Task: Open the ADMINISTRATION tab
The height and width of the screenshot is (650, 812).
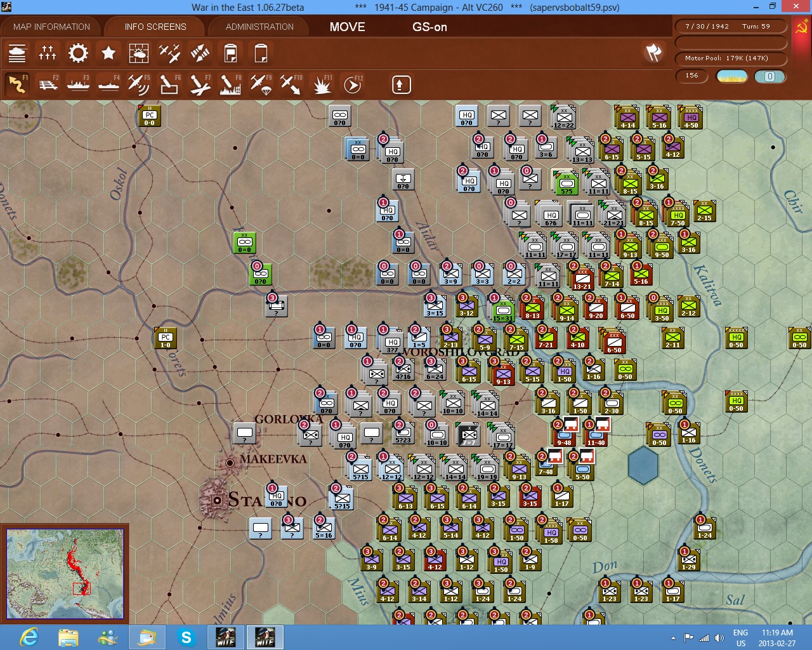Action: pyautogui.click(x=259, y=27)
